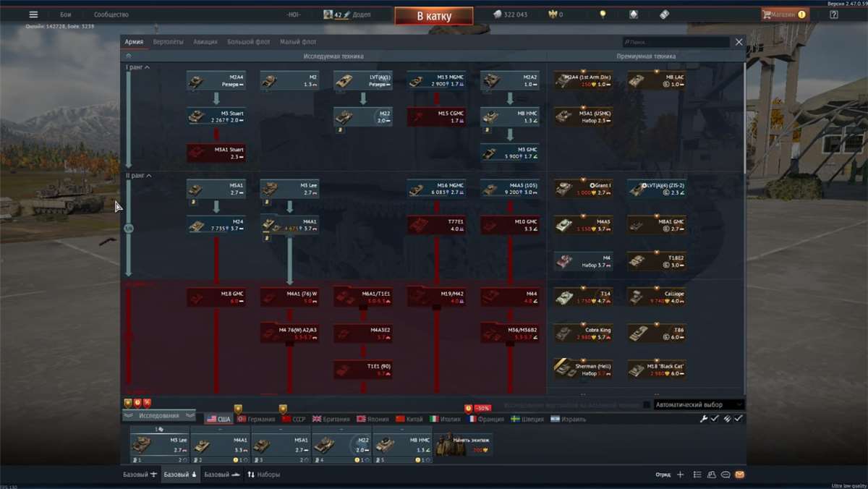The height and width of the screenshot is (489, 868).
Task: Select Базовый ship preset
Action: 221,475
